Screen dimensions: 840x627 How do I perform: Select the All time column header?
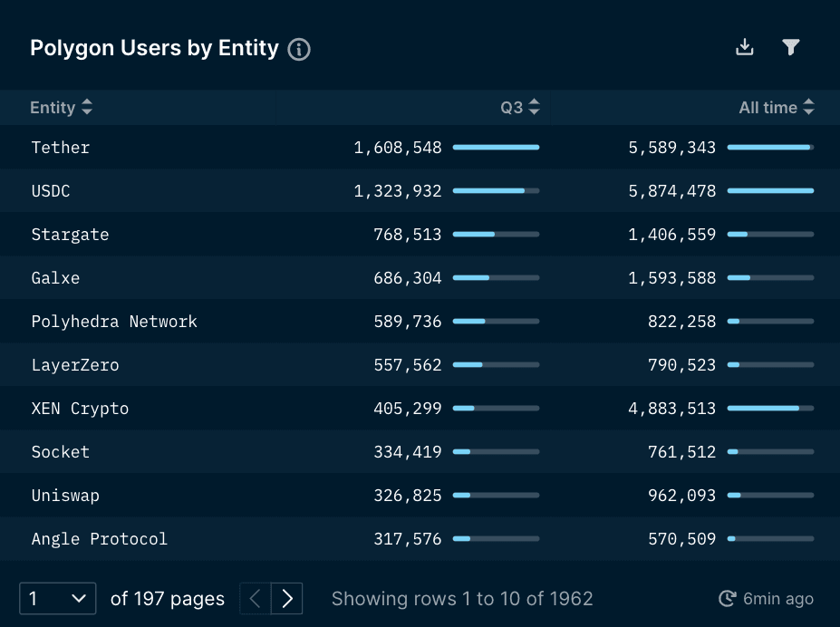[x=768, y=107]
